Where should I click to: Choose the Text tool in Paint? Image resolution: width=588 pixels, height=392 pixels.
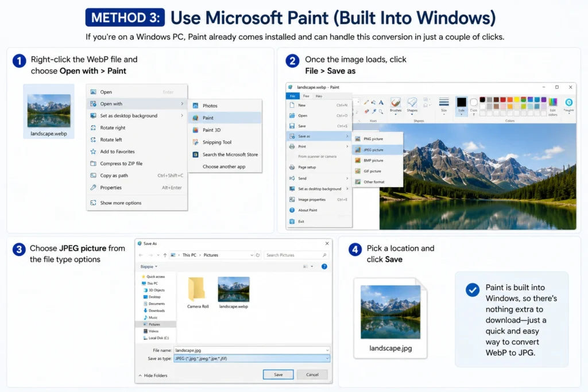(381, 102)
